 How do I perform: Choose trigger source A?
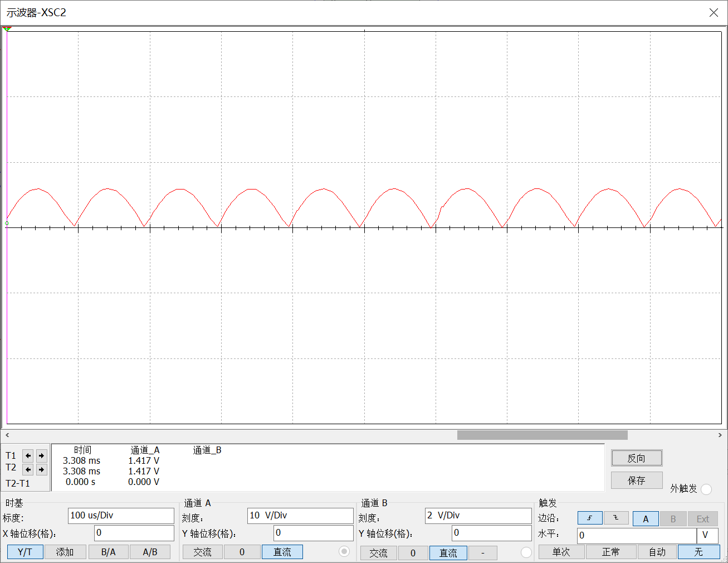click(646, 519)
